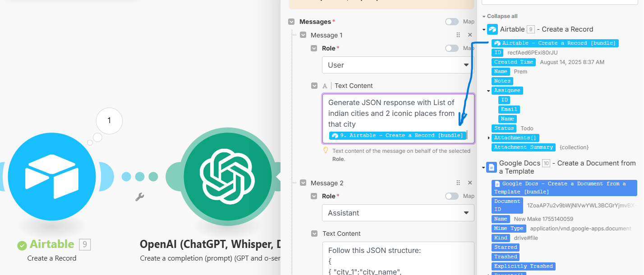Insert the Assignee Name variable

tap(507, 119)
